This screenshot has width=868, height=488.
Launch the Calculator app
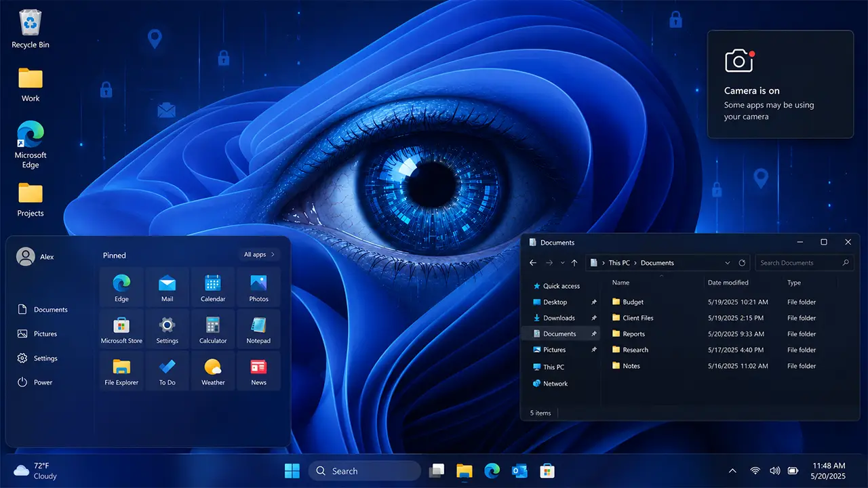pyautogui.click(x=213, y=329)
